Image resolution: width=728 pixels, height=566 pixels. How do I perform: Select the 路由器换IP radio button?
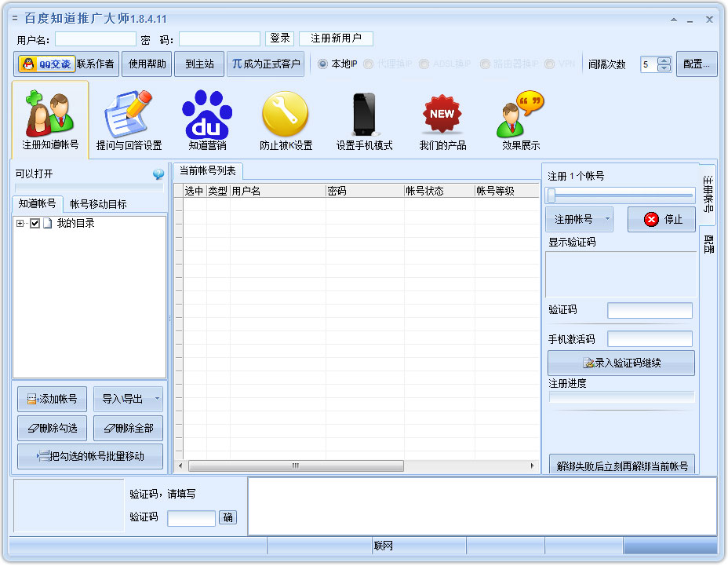click(x=485, y=64)
